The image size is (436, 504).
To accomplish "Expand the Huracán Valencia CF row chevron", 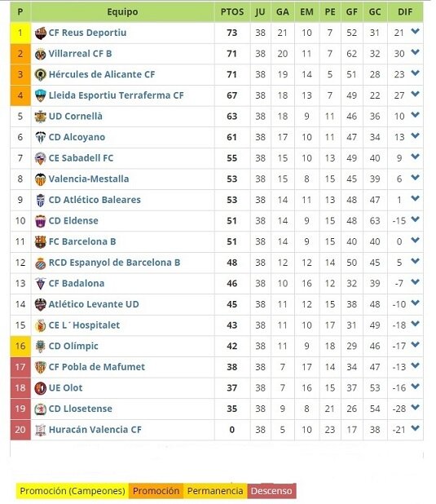I will tap(415, 428).
